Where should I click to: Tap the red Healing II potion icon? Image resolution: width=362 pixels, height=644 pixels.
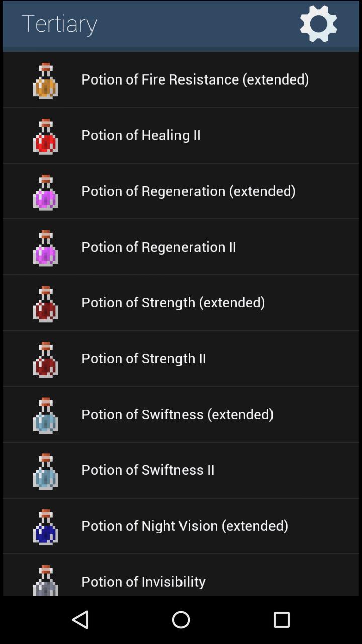pyautogui.click(x=46, y=136)
